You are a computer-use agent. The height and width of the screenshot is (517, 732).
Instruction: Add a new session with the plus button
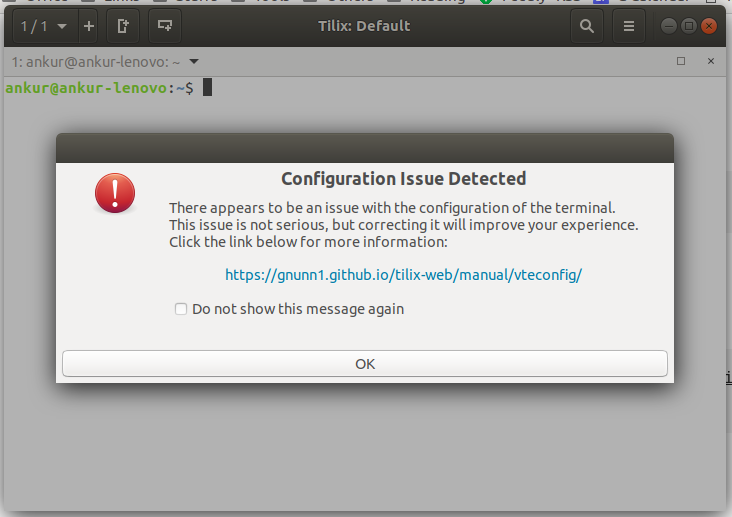(x=89, y=26)
